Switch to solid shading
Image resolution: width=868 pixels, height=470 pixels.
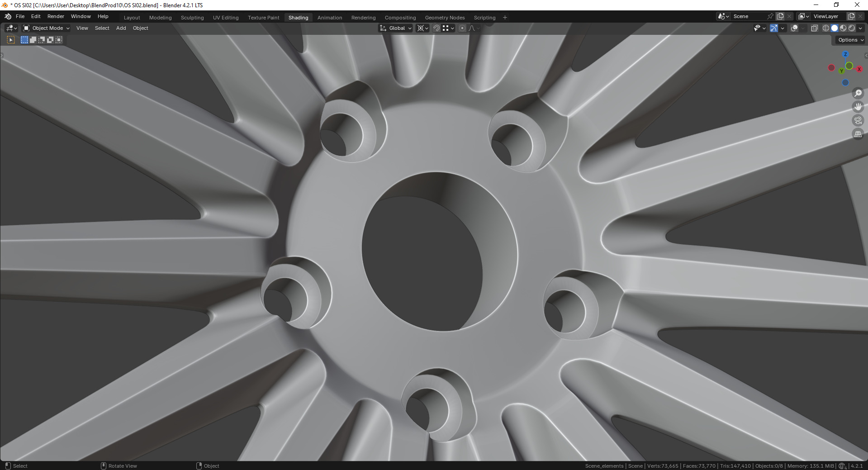(x=835, y=28)
